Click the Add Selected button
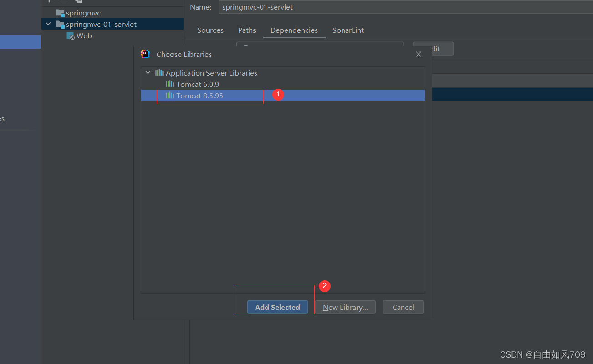Screen dimensions: 593x364 pyautogui.click(x=277, y=307)
